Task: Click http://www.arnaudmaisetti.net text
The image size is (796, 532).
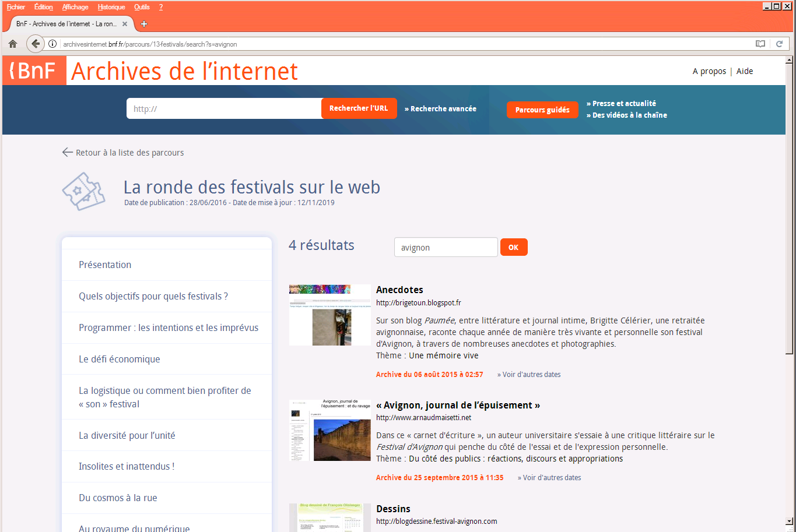Action: point(423,418)
